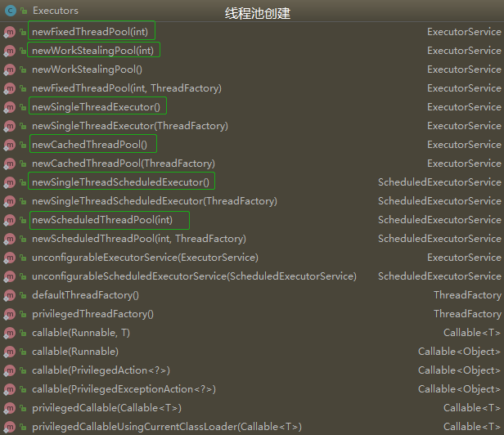This screenshot has height=435, width=504.
Task: Click method icon of privilegedCallable(Callable<T>)
Action: tap(9, 408)
